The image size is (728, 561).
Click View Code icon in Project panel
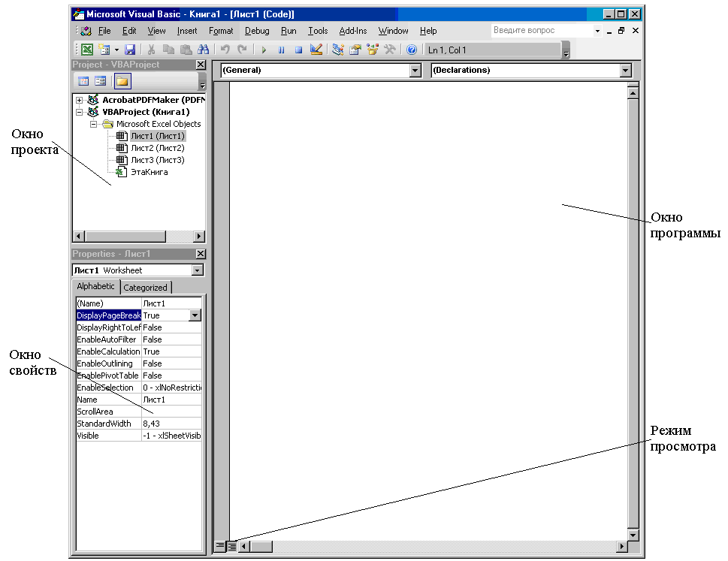point(83,81)
